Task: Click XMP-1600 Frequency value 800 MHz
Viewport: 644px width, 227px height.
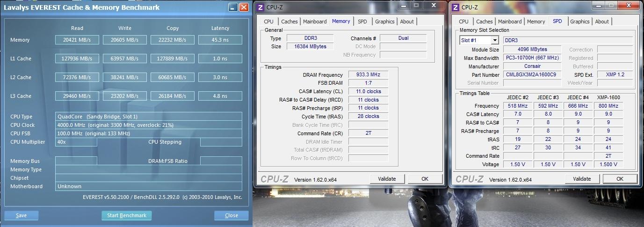Action: click(x=608, y=106)
